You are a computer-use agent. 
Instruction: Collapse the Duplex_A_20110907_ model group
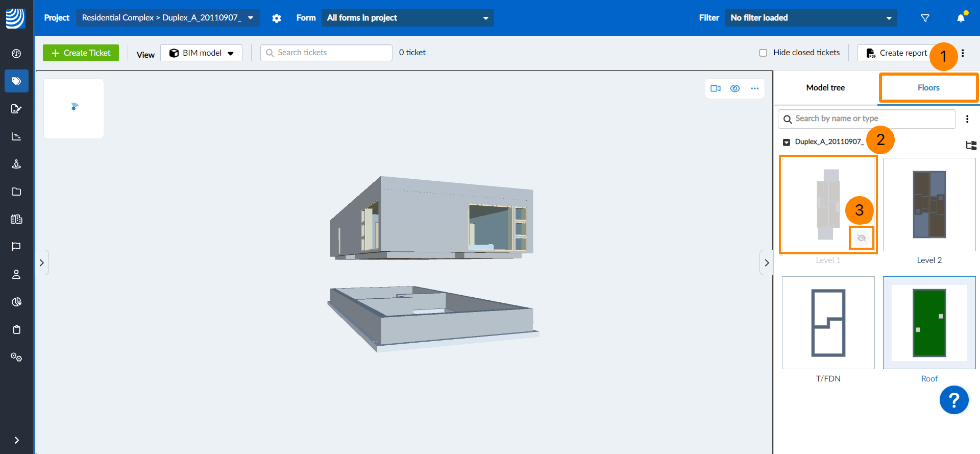click(x=787, y=142)
